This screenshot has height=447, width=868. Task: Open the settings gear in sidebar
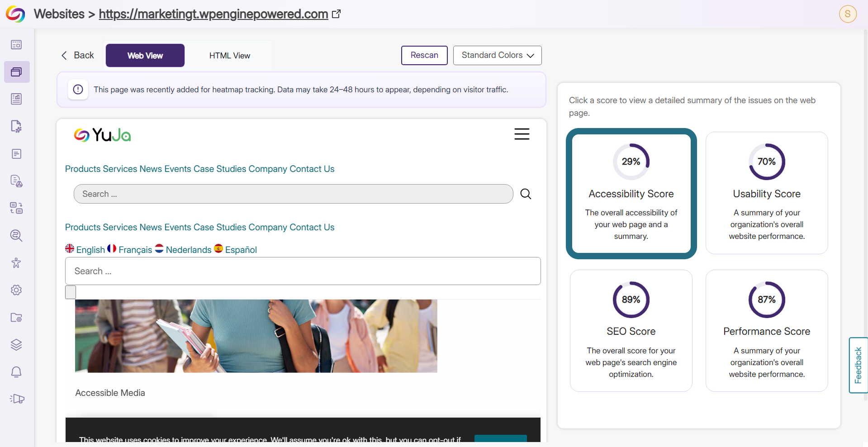pos(16,290)
